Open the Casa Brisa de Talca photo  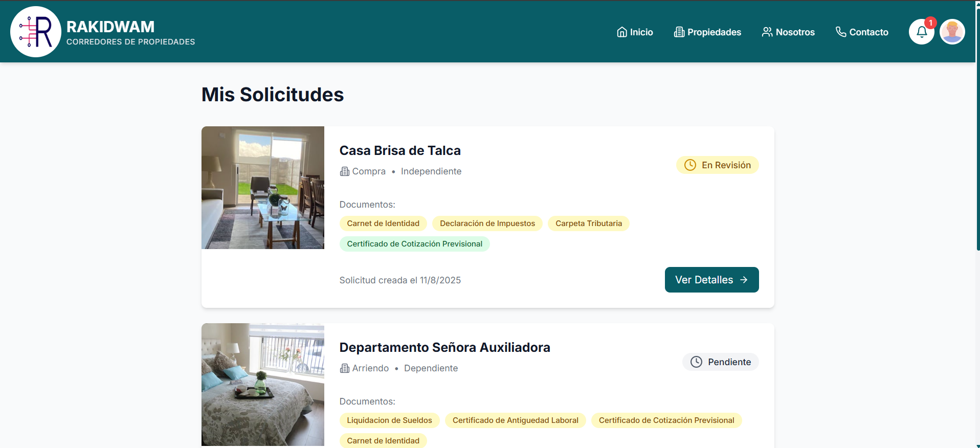[263, 188]
